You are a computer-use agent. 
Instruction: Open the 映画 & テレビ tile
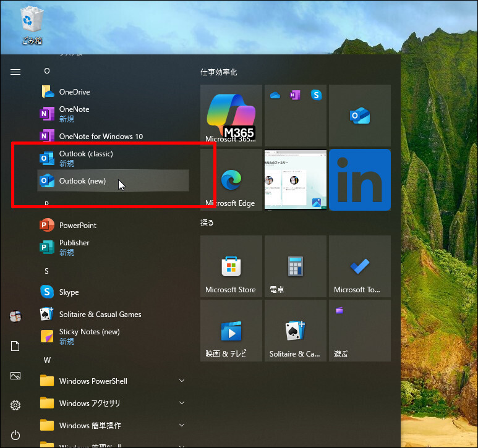(231, 331)
